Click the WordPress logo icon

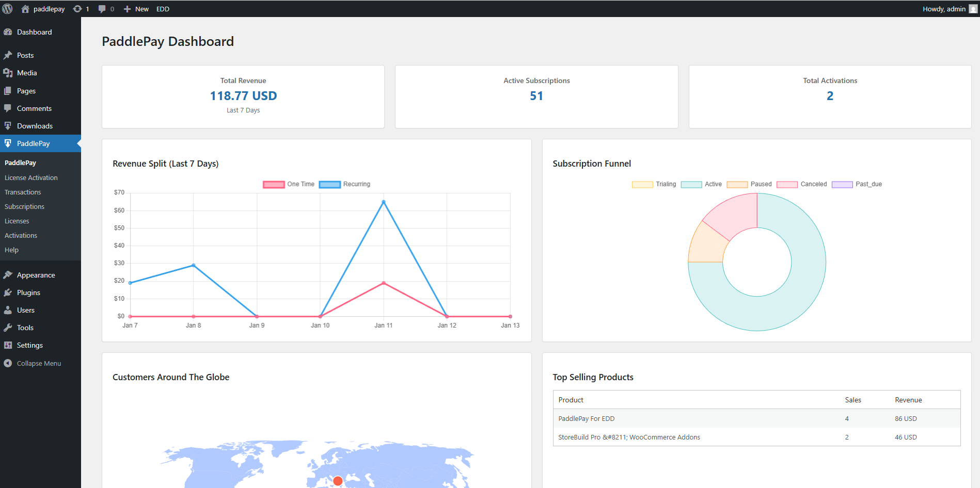pos(8,9)
